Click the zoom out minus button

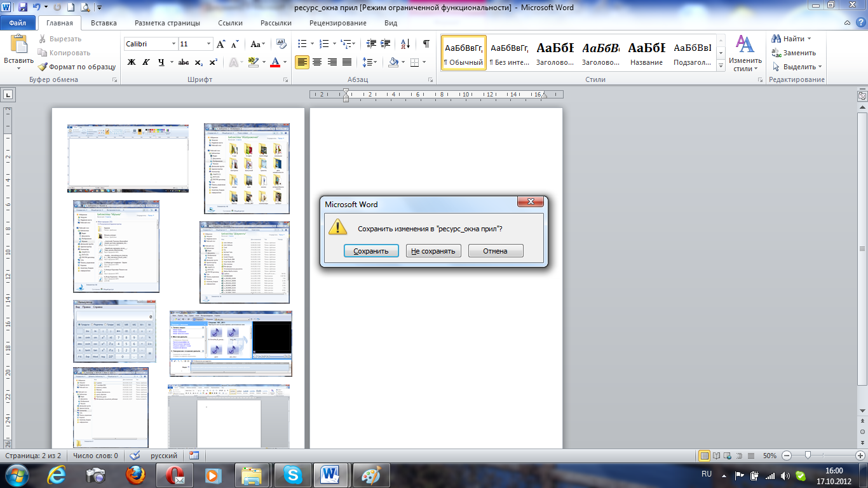click(x=787, y=456)
